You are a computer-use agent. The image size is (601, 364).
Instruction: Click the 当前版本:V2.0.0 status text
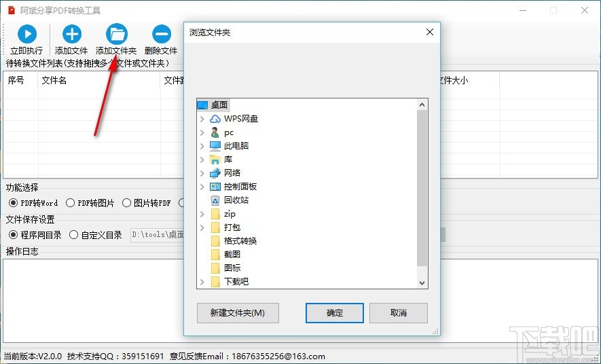[33, 357]
